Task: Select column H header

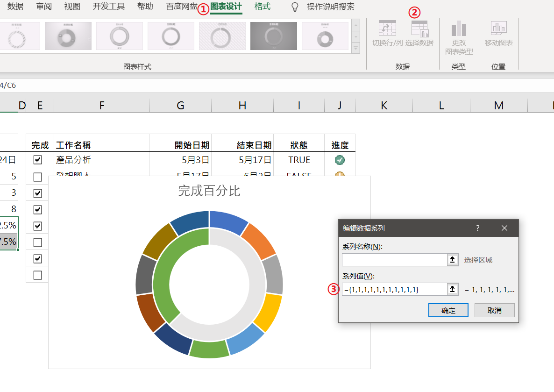Action: click(242, 105)
